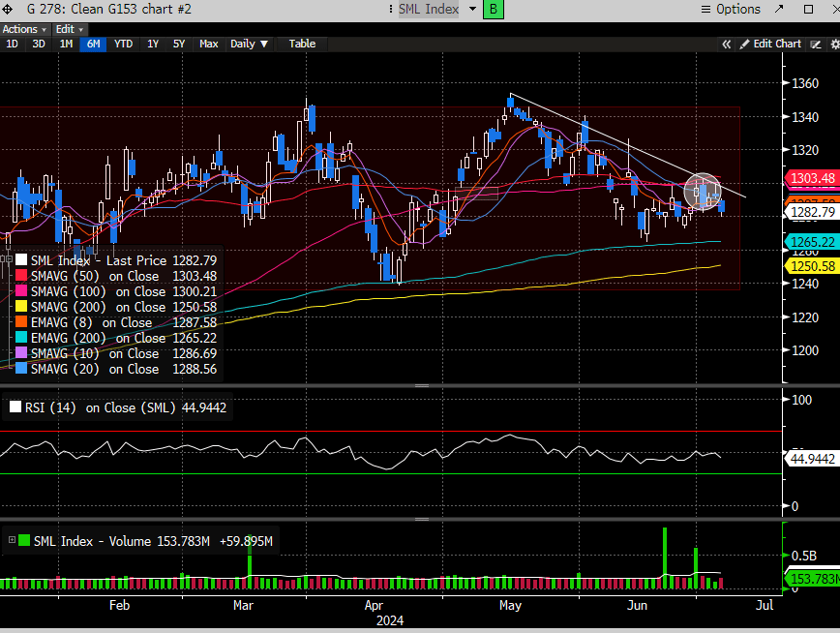Select the 3D time range
The width and height of the screenshot is (840, 633).
(x=39, y=44)
